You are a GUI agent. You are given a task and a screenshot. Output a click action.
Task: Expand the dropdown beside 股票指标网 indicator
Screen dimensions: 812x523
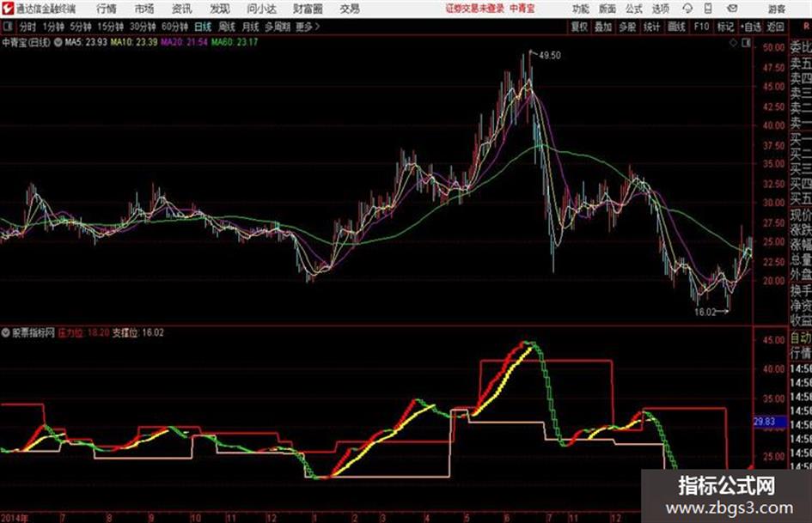pyautogui.click(x=5, y=332)
